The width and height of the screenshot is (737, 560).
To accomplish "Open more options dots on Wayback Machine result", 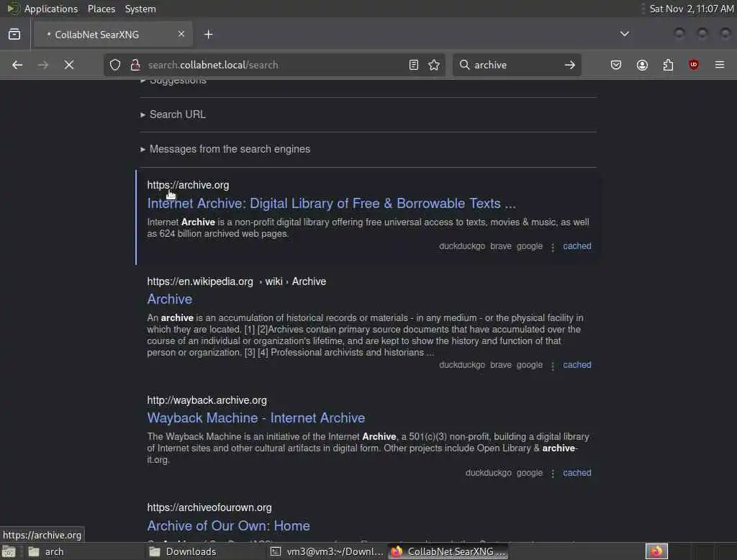I will tap(553, 474).
